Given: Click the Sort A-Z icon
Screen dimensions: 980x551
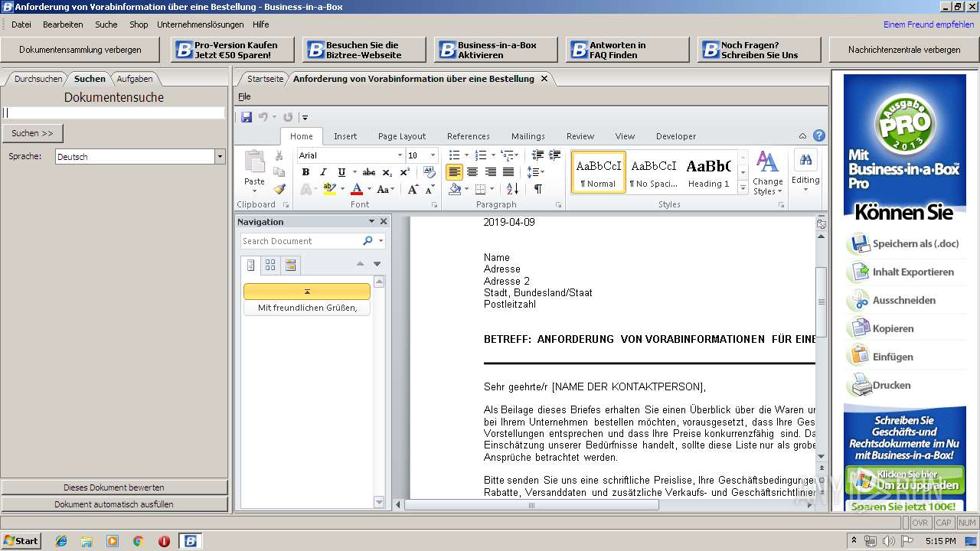Looking at the screenshot, I should (512, 189).
